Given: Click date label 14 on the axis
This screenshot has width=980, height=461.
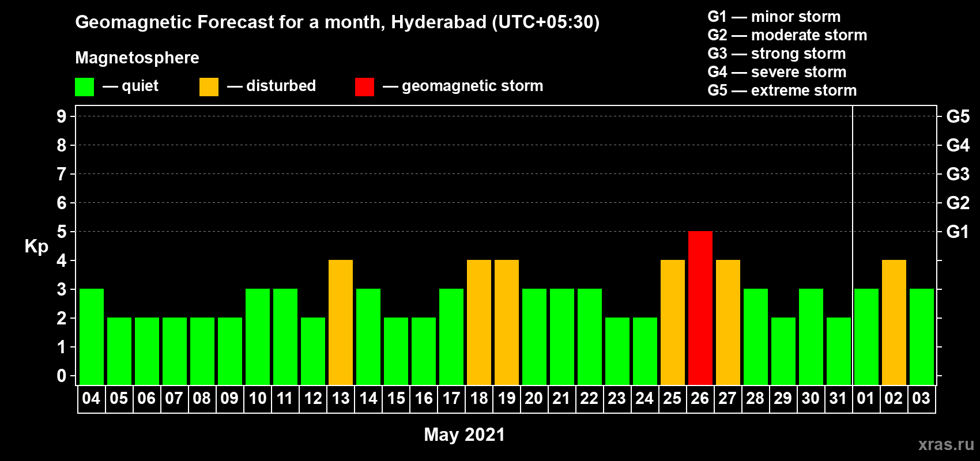Looking at the screenshot, I should point(368,399).
